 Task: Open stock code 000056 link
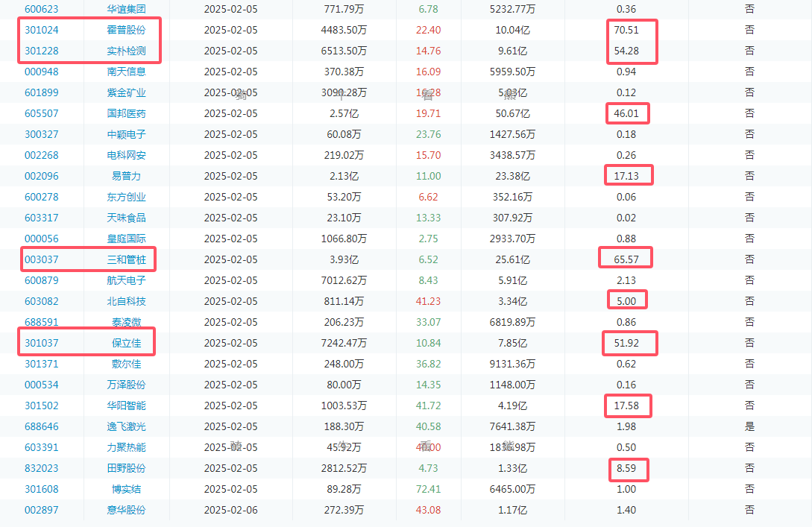[x=42, y=239]
